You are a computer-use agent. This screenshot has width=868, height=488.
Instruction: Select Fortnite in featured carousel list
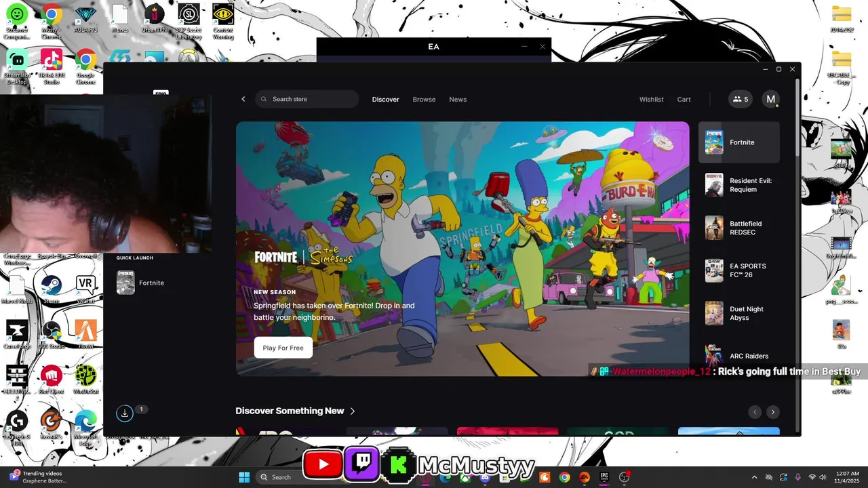[x=739, y=142]
